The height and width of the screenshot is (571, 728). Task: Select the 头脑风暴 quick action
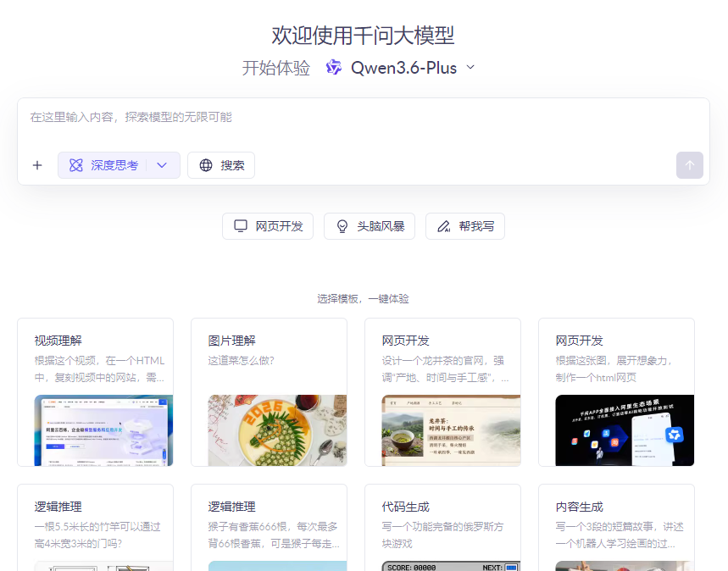pyautogui.click(x=370, y=226)
